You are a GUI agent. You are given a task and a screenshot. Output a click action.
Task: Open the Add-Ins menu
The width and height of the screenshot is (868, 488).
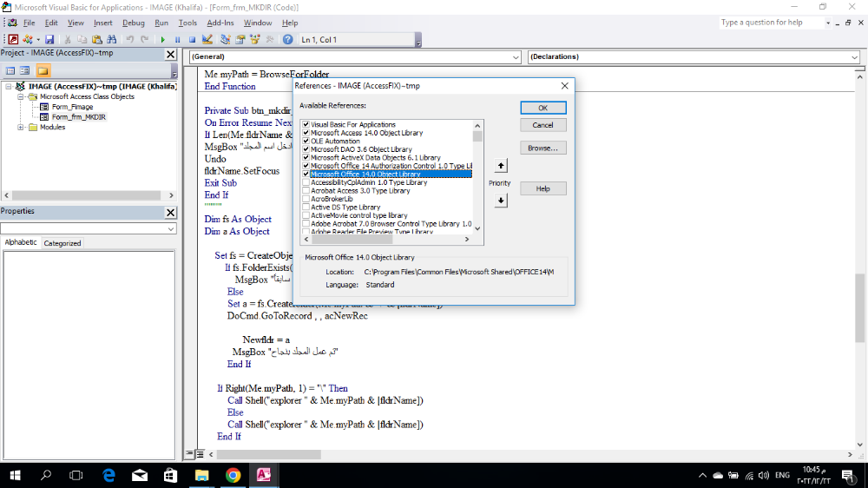(x=220, y=23)
